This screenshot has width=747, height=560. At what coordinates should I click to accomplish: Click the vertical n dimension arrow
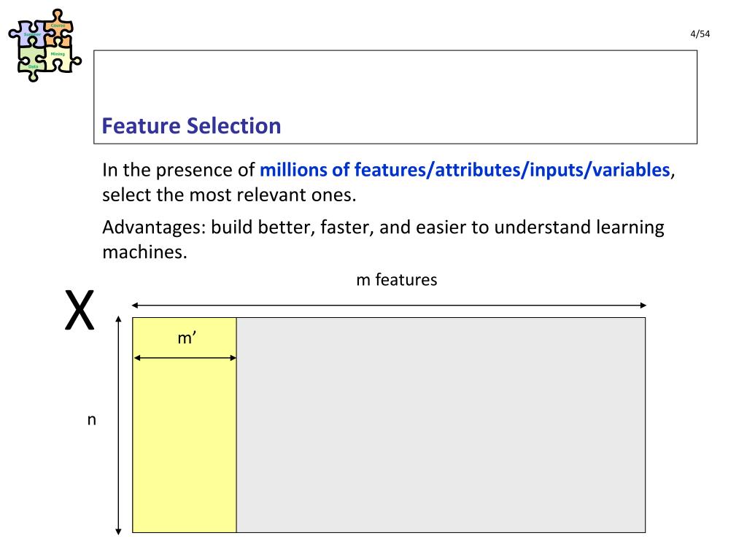tap(119, 425)
